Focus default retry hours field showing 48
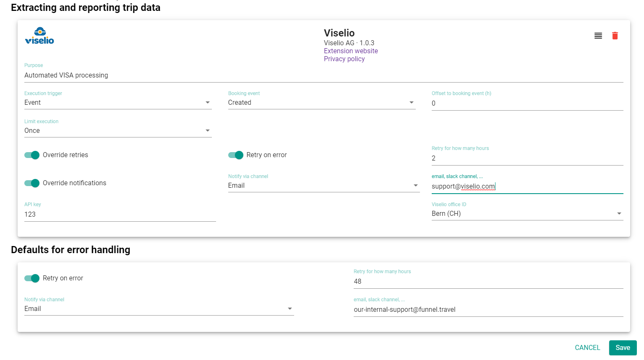This screenshot has height=360, width=644. click(488, 282)
